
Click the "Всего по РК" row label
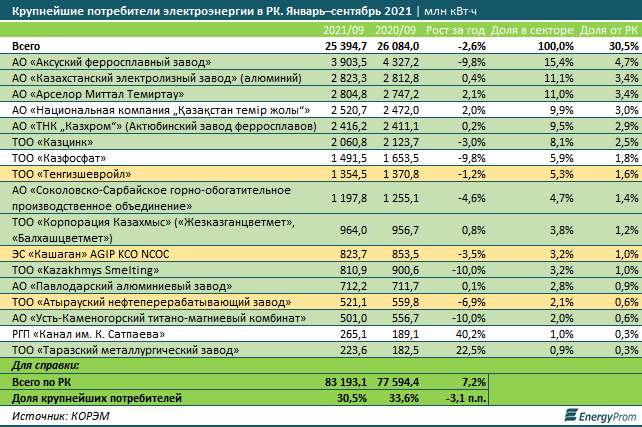tap(41, 382)
